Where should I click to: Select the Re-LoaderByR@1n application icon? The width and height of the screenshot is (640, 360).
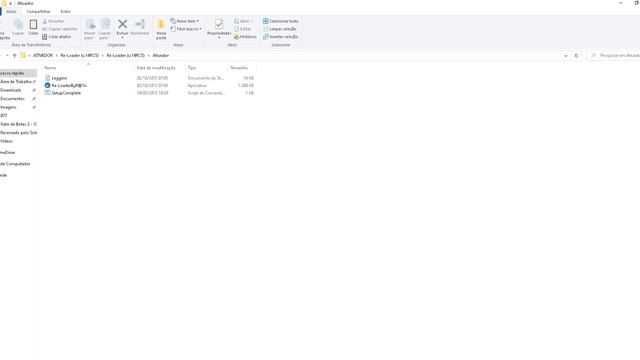point(47,85)
